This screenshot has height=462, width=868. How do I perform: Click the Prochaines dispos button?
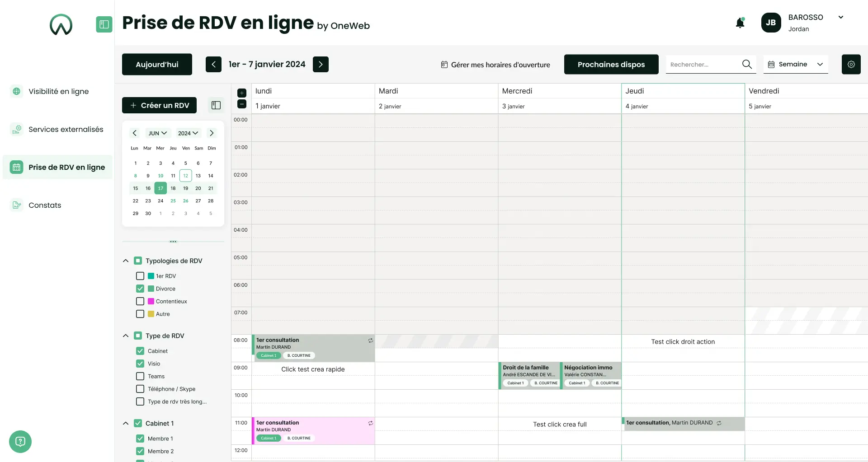pyautogui.click(x=611, y=64)
